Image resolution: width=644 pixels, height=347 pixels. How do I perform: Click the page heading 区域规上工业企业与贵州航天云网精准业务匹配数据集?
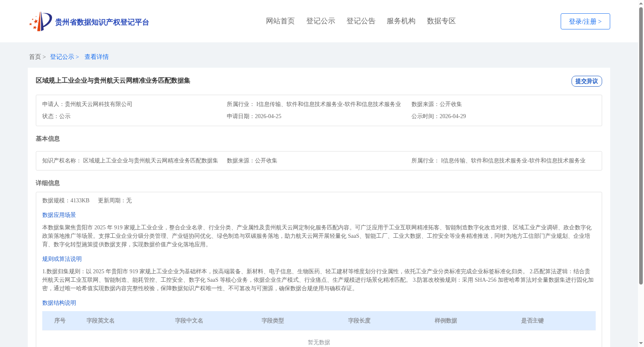click(x=113, y=81)
